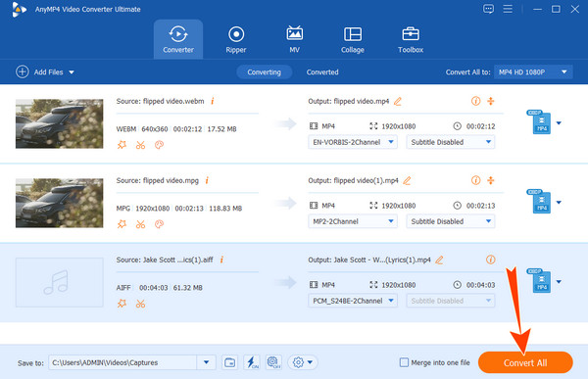Cut Jake Scott aiff with scissors icon
Screen dimensions: 588x379
click(x=140, y=304)
